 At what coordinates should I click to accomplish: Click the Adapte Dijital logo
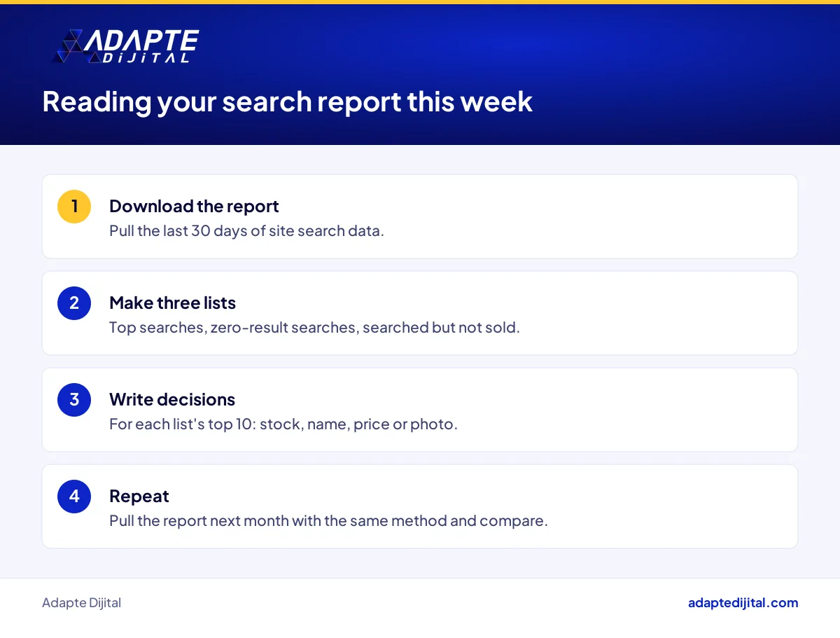pyautogui.click(x=126, y=47)
